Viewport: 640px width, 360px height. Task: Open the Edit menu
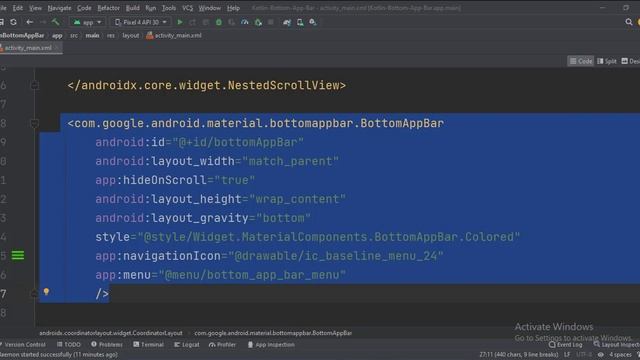18,8
